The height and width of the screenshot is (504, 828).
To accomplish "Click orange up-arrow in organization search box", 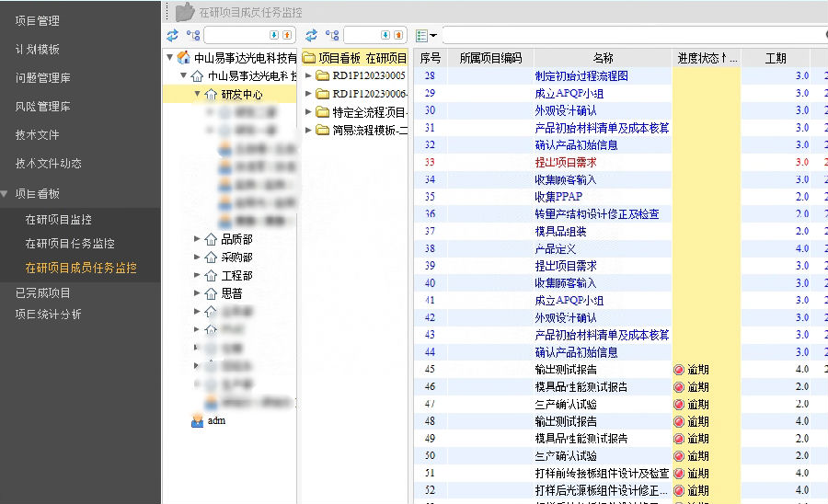I will [x=287, y=35].
